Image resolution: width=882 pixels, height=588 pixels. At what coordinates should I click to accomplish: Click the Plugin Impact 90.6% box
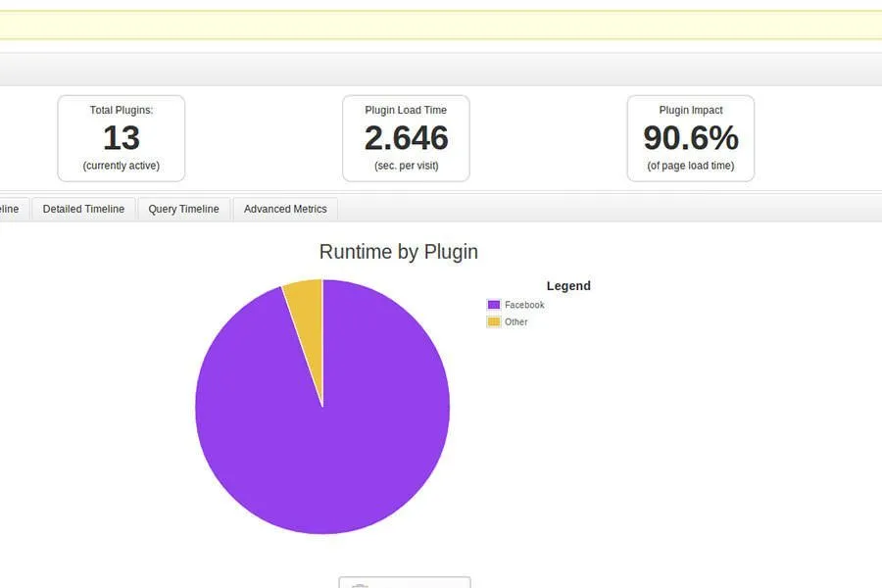(691, 138)
